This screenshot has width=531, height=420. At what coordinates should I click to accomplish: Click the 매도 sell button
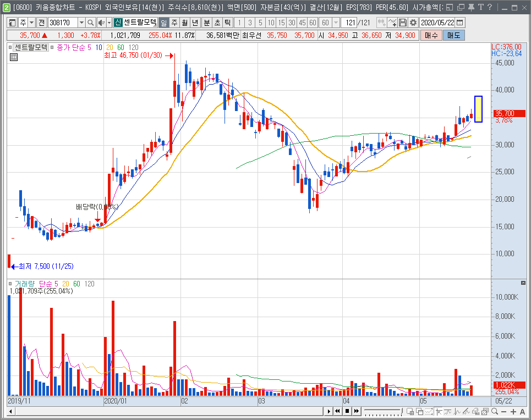[454, 35]
